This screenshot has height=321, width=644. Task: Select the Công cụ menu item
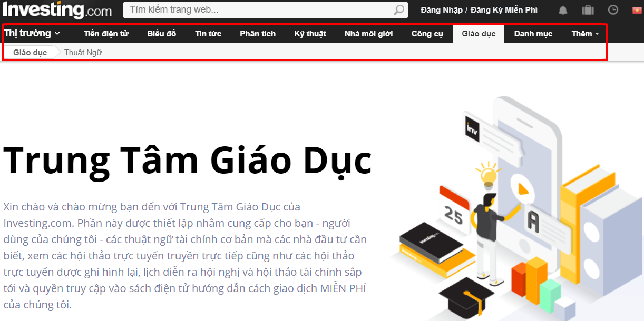427,34
